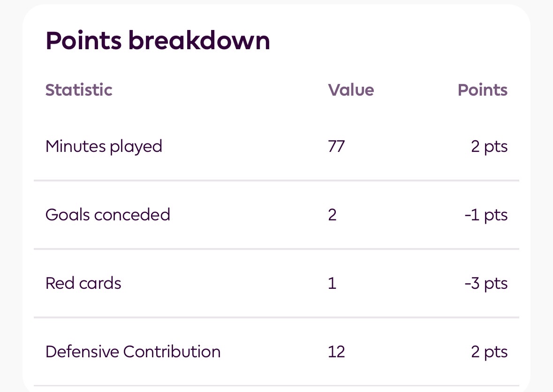Viewport: 553px width, 392px height.
Task: Click the divider line under Red cards row
Action: point(276,317)
